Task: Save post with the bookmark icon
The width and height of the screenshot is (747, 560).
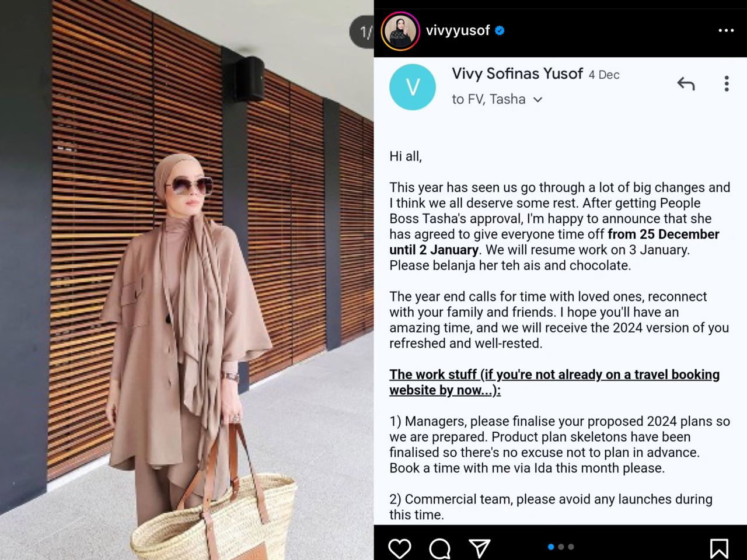Action: tap(719, 548)
